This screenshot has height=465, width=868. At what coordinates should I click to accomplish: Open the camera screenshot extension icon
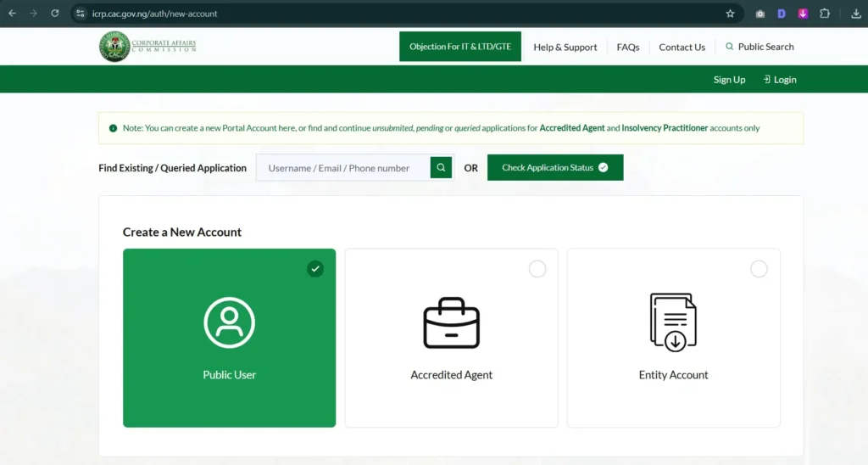(x=760, y=14)
